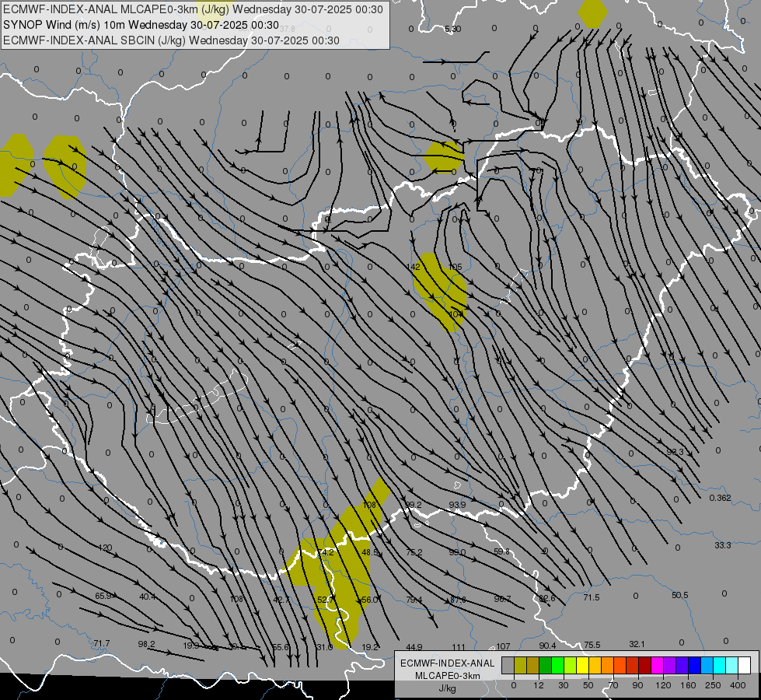Image resolution: width=761 pixels, height=700 pixels.
Task: Choose the bright cyan legend swatch
Action: 719,665
